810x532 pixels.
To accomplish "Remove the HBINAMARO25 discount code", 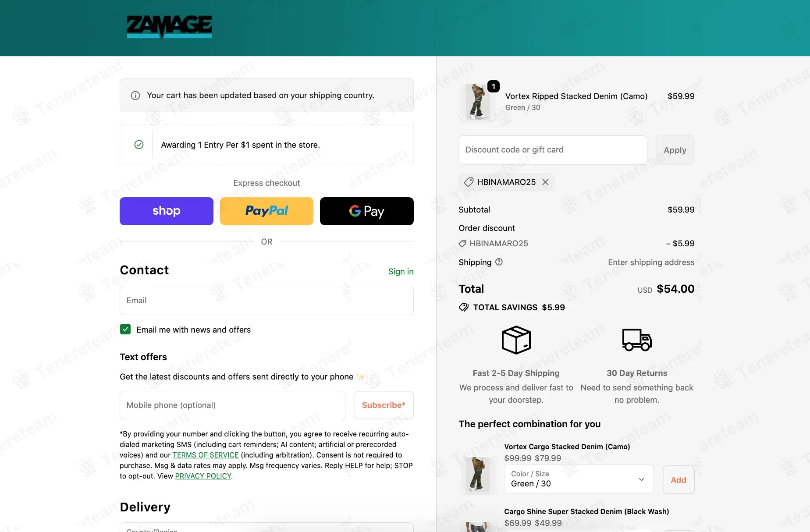I will pyautogui.click(x=545, y=182).
